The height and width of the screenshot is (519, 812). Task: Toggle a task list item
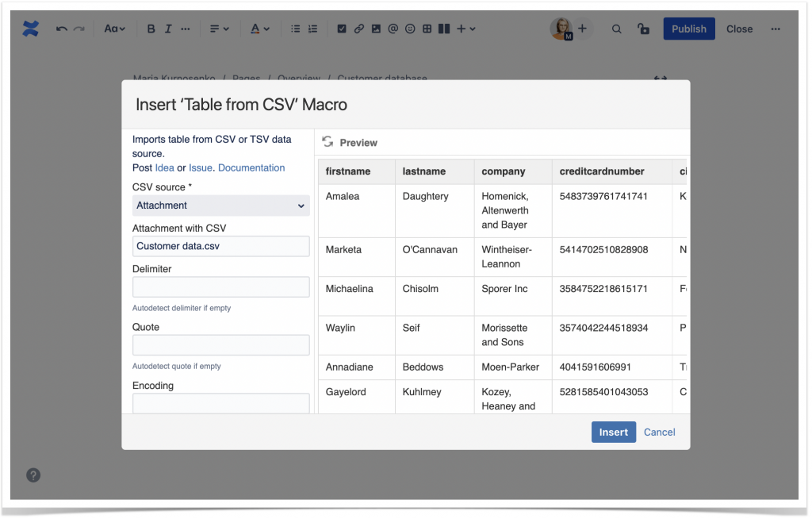(x=342, y=29)
